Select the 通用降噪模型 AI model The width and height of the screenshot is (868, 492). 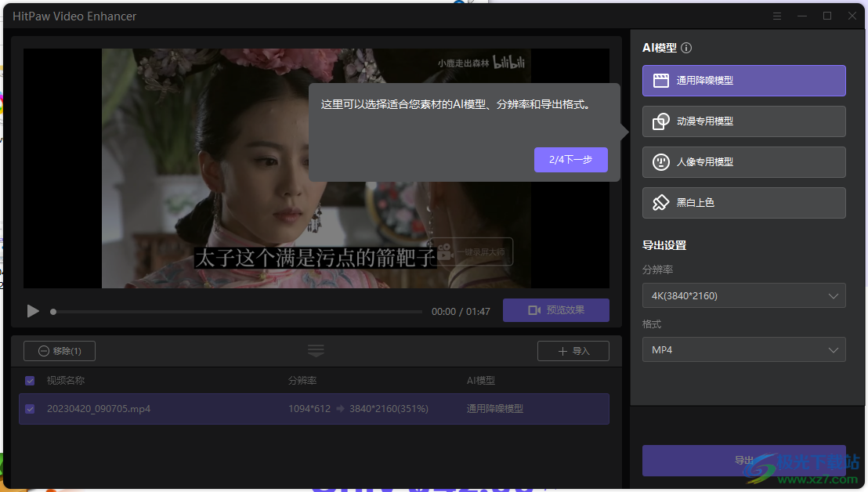click(743, 81)
